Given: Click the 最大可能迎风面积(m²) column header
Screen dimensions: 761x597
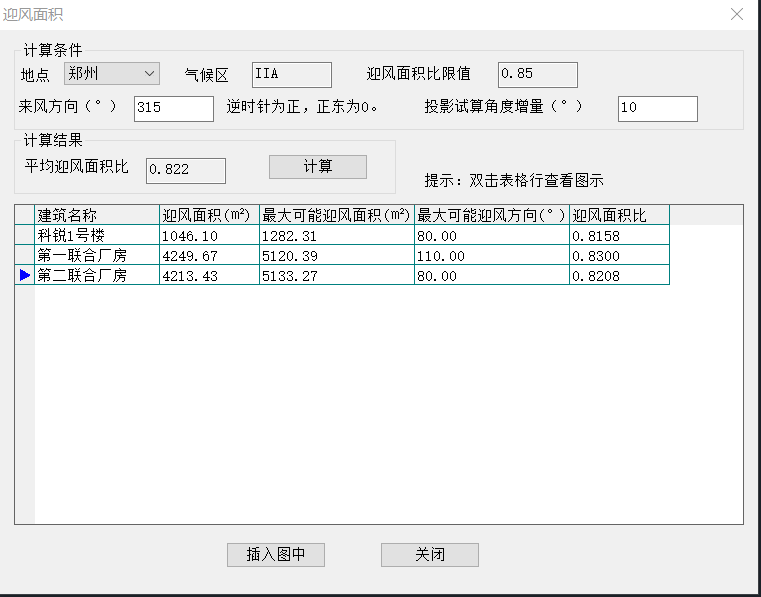Looking at the screenshot, I should [x=336, y=215].
